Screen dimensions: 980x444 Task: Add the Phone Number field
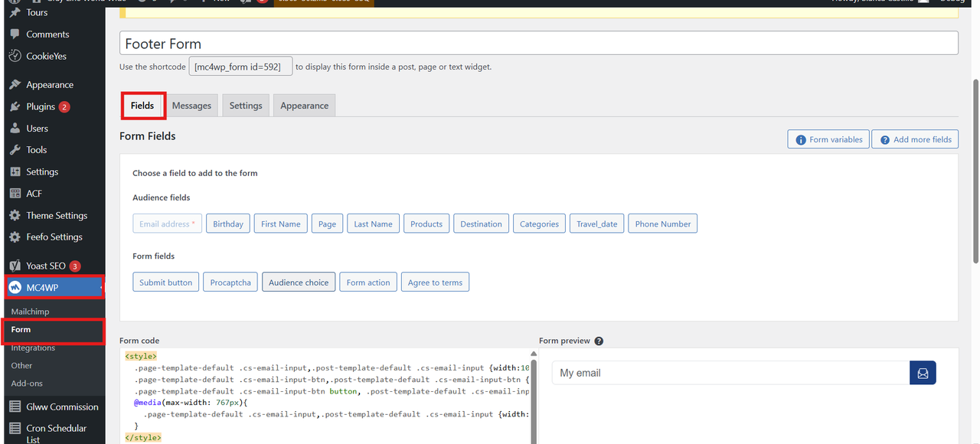663,224
